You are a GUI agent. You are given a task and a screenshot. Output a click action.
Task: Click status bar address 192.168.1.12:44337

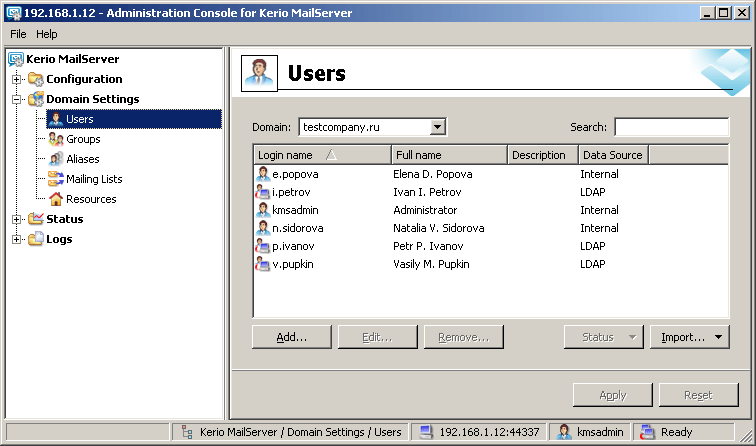(489, 432)
